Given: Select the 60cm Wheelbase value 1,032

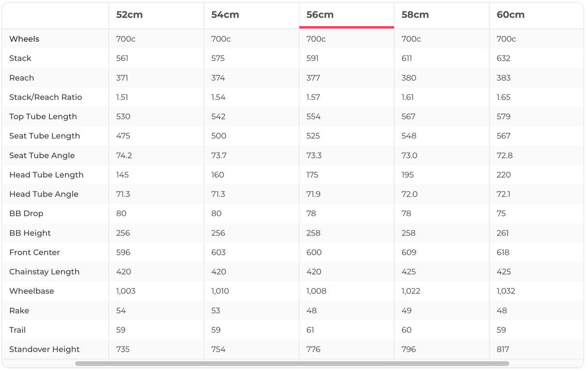Looking at the screenshot, I should click(x=506, y=291).
